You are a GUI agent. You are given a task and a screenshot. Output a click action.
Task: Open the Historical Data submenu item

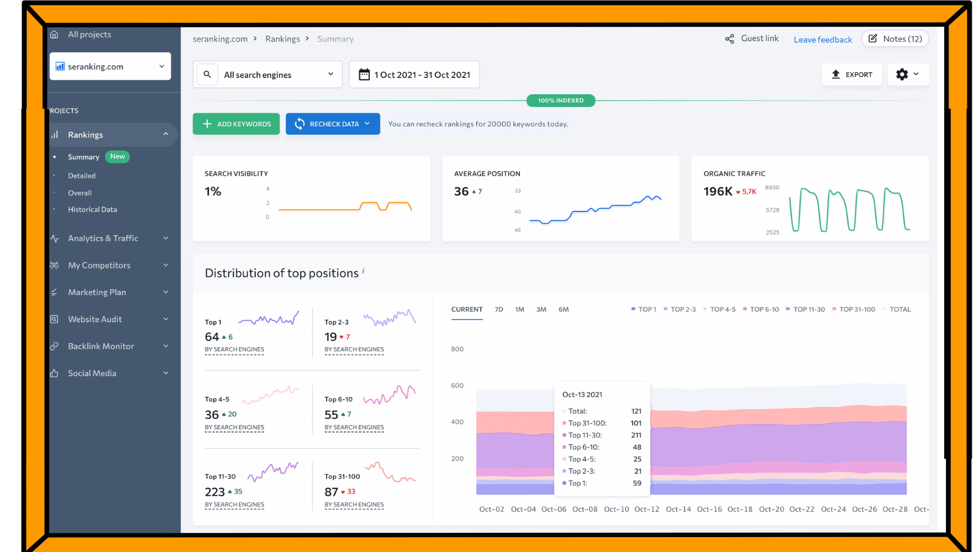[92, 210]
